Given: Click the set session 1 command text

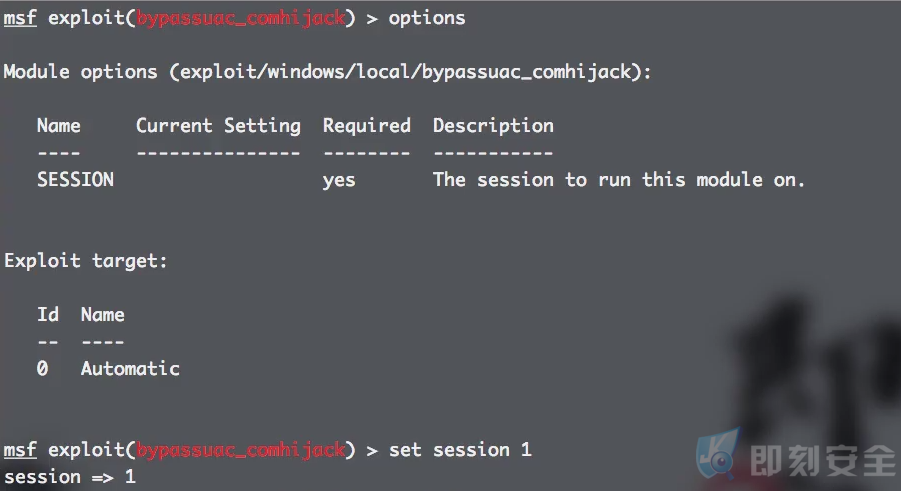Looking at the screenshot, I should [x=460, y=450].
